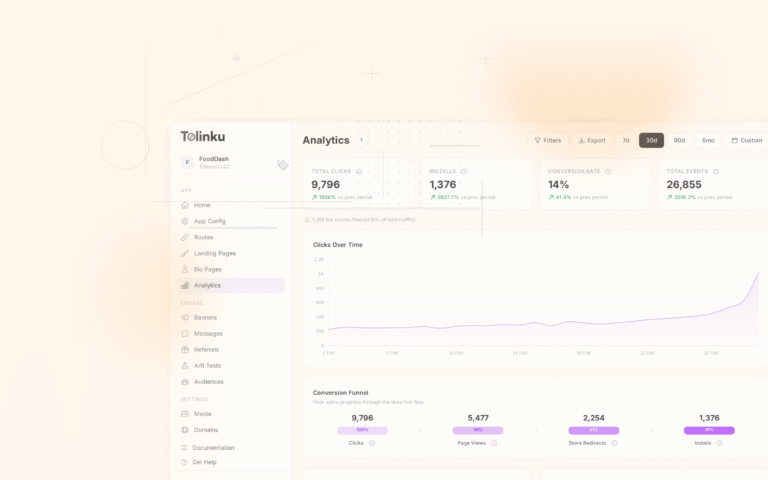
Task: Select Analytics in the sidebar
Action: click(231, 286)
